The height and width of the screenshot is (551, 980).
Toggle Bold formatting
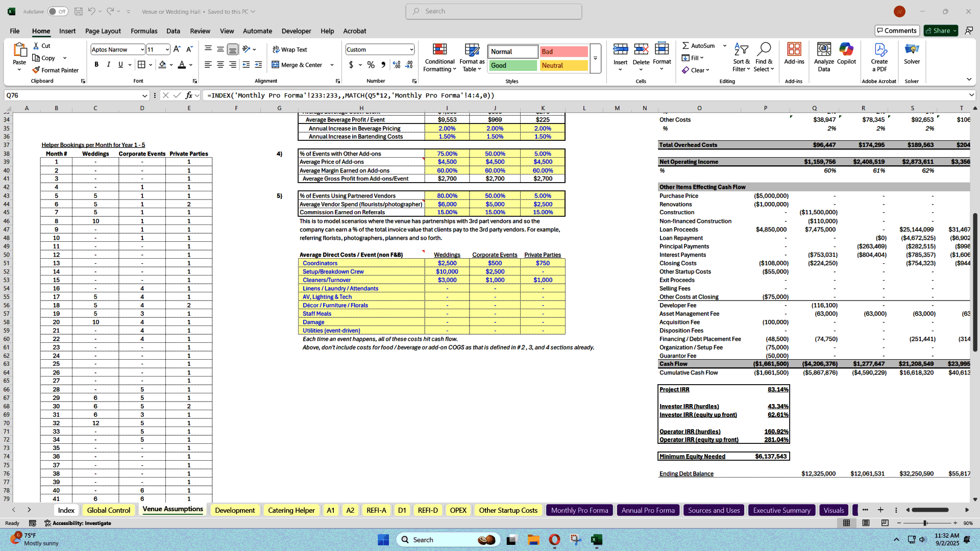click(96, 64)
